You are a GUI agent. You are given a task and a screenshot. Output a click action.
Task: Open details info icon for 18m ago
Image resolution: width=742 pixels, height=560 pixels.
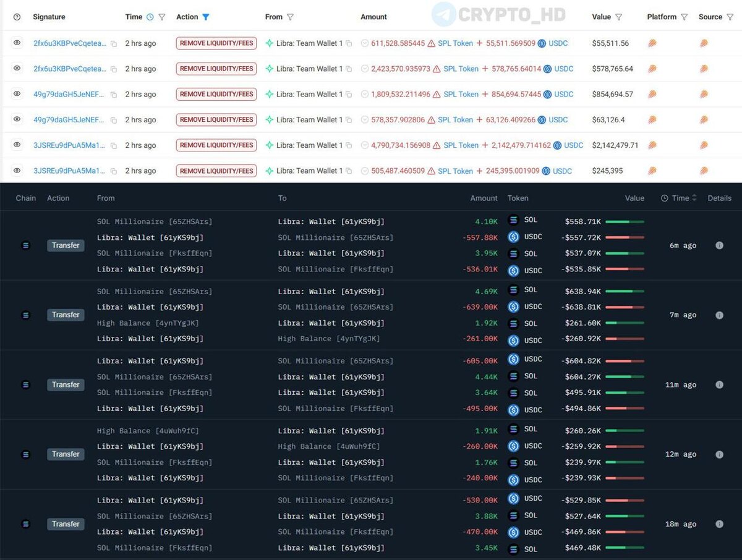pyautogui.click(x=719, y=524)
